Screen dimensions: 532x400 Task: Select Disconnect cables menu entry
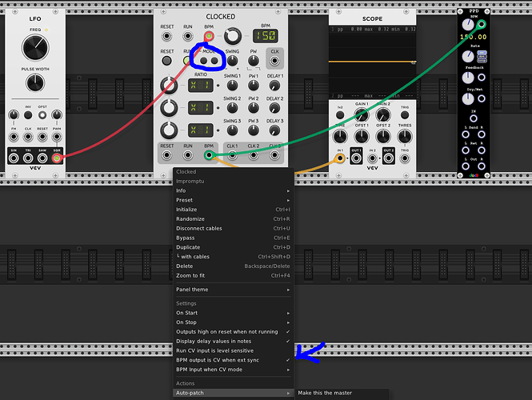[233, 229]
